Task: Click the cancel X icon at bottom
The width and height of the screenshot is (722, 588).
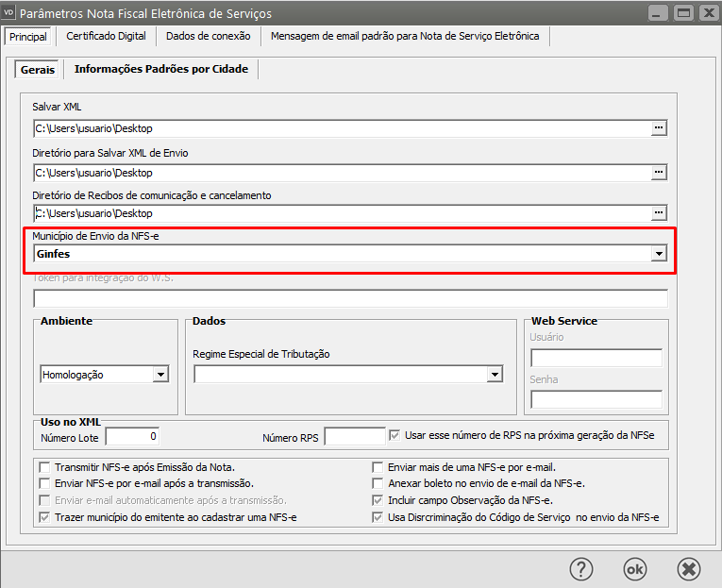Action: click(689, 568)
